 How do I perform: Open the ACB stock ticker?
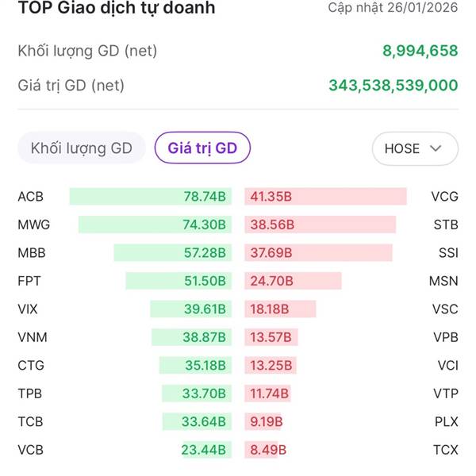31,197
